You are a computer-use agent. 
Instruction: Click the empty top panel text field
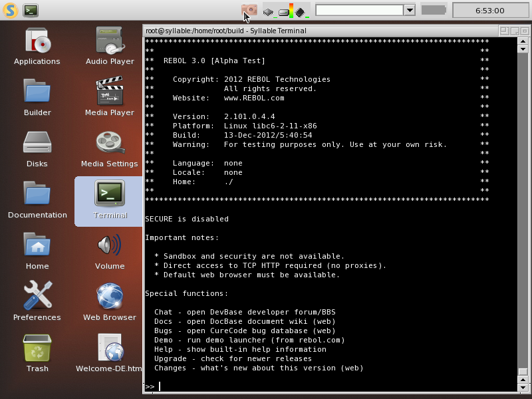click(359, 10)
